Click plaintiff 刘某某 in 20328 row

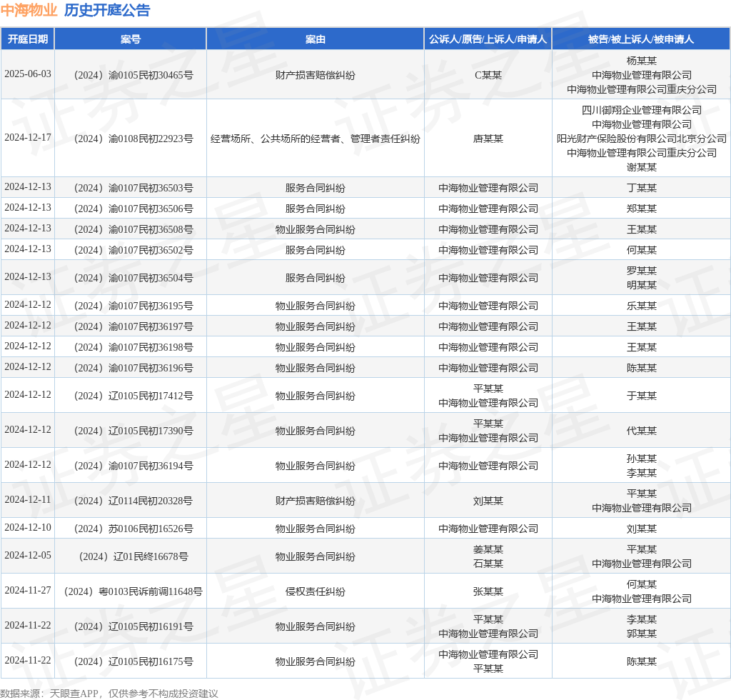[x=488, y=501]
